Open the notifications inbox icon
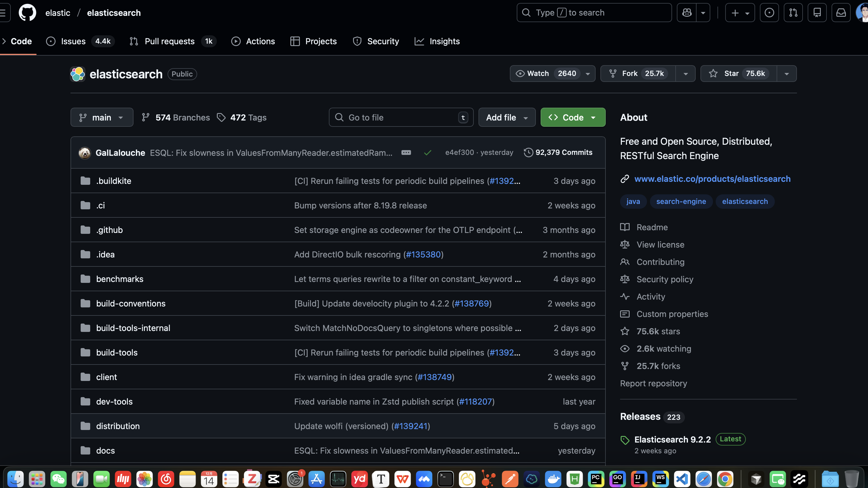The image size is (868, 488). pyautogui.click(x=841, y=13)
